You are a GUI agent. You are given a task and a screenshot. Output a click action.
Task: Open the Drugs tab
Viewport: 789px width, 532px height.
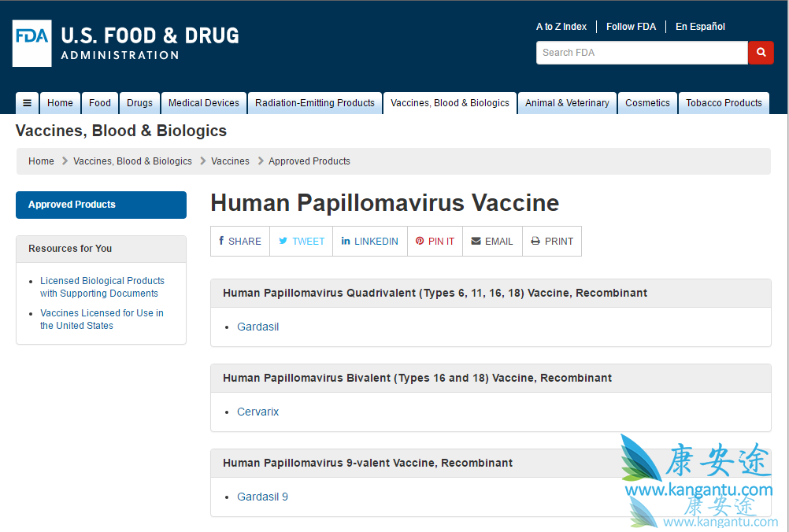click(x=139, y=103)
